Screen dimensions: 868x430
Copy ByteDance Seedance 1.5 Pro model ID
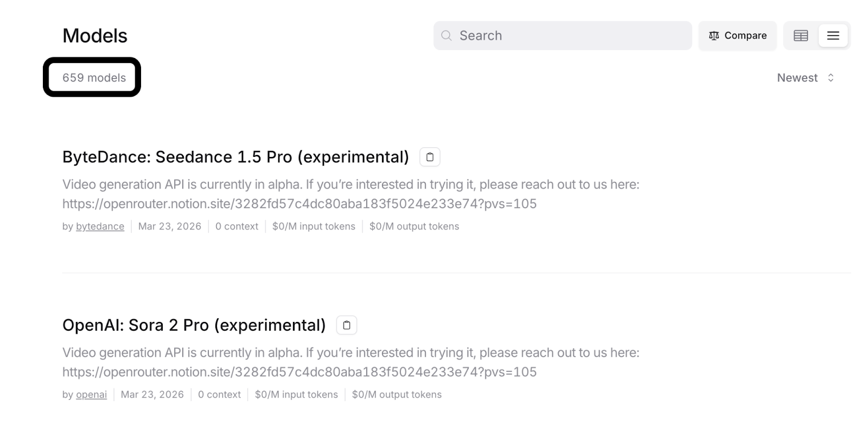tap(430, 157)
